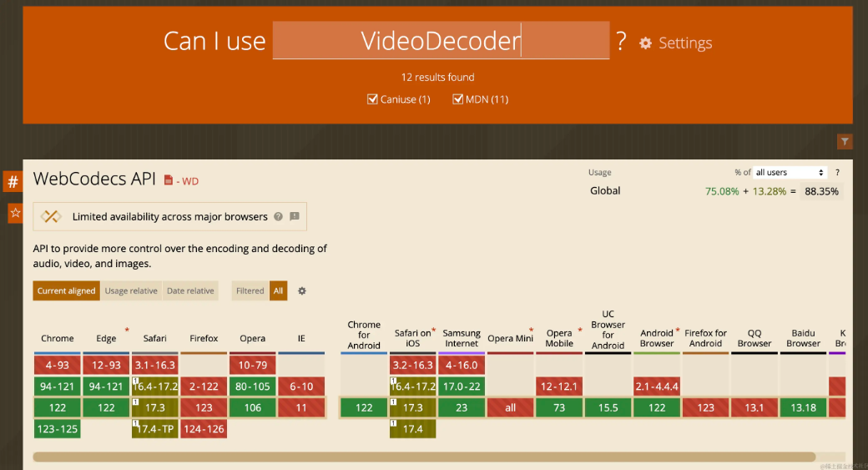The image size is (868, 470).
Task: Select Opera Mini all cell
Action: (511, 408)
